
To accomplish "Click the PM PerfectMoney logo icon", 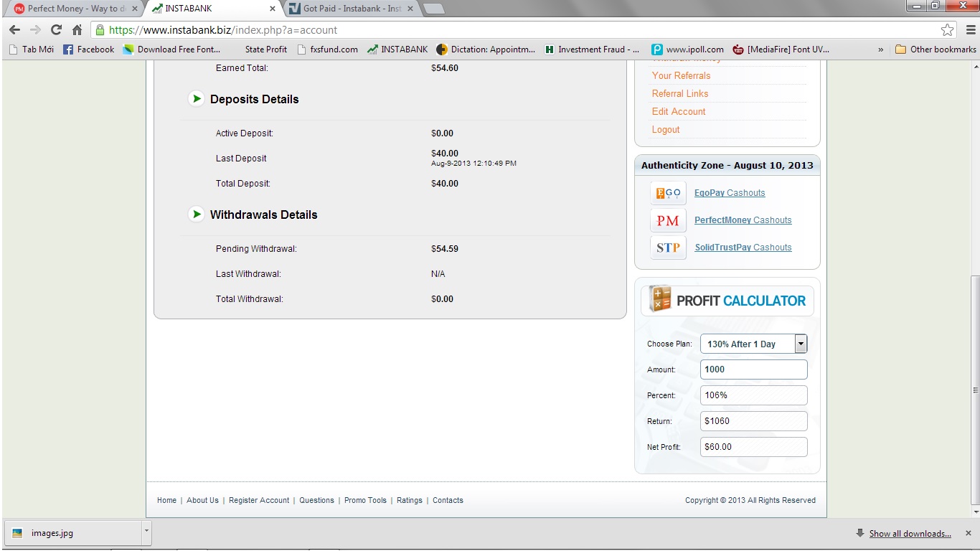I will pyautogui.click(x=668, y=220).
